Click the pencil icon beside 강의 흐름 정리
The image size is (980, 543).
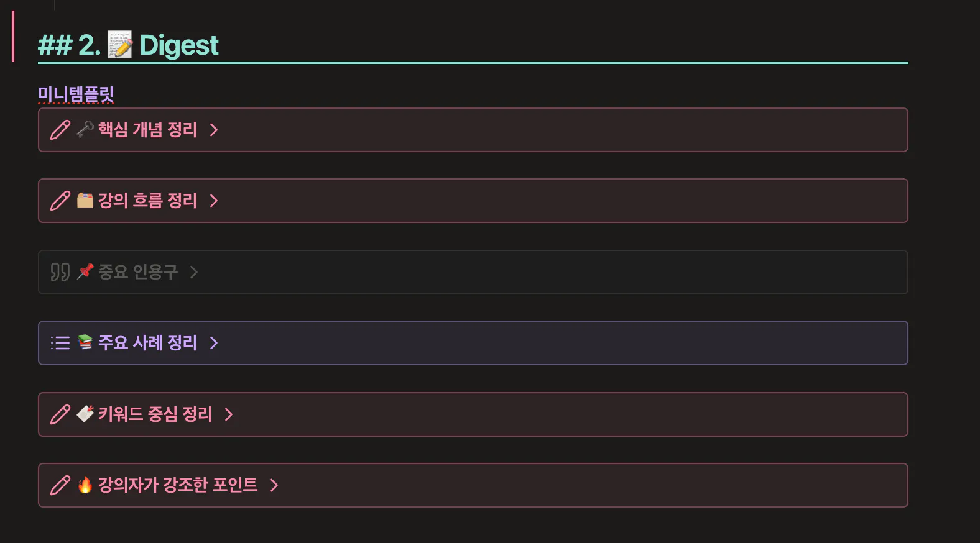point(60,201)
